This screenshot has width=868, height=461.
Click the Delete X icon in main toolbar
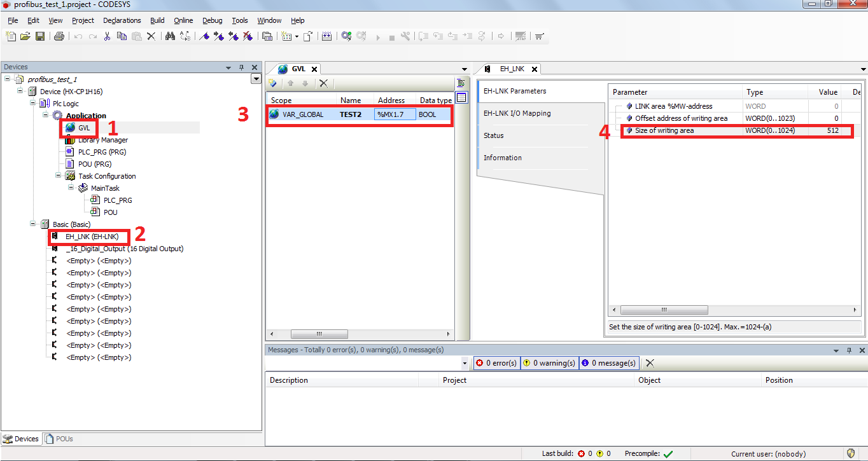(151, 36)
